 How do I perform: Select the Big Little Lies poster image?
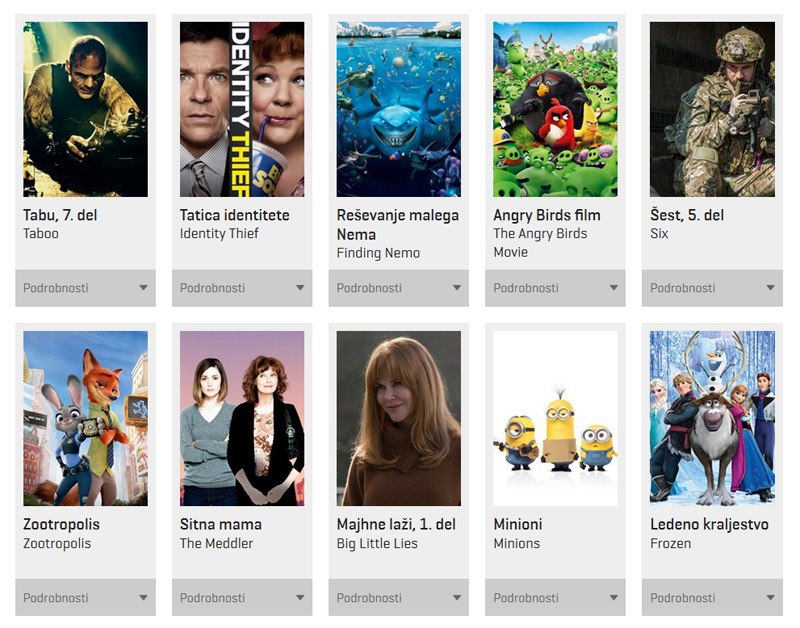point(398,418)
